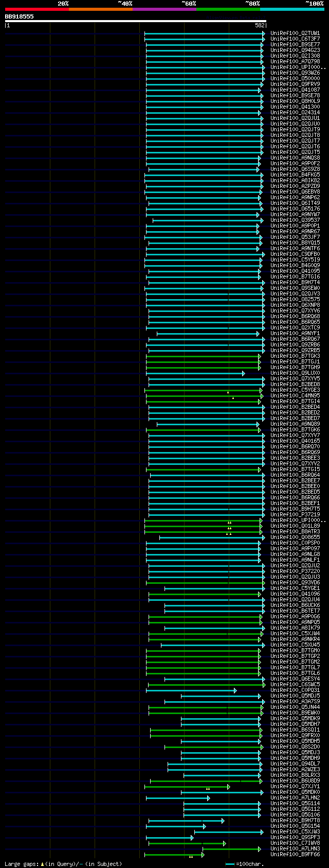
Task: Select hit UniRef100_A9NQ89
Action: pyautogui.click(x=295, y=424)
